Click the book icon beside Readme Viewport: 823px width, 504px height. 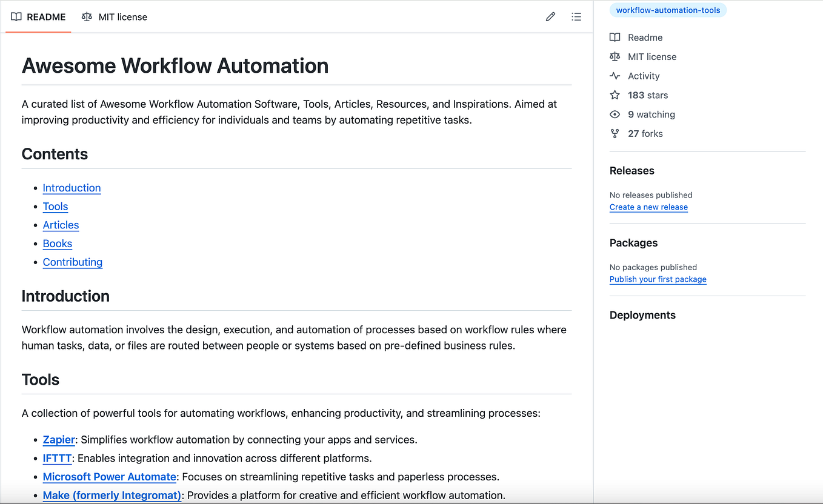[x=615, y=37]
